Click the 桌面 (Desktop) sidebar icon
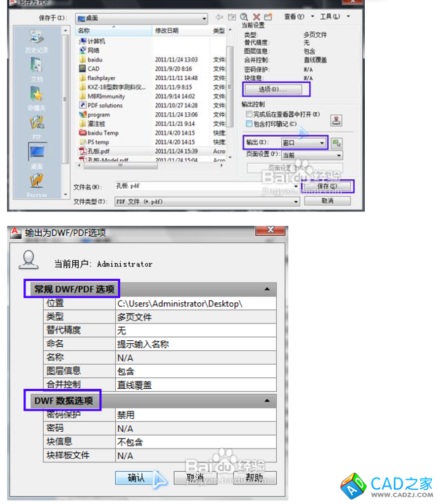This screenshot has height=504, width=437. click(x=36, y=154)
